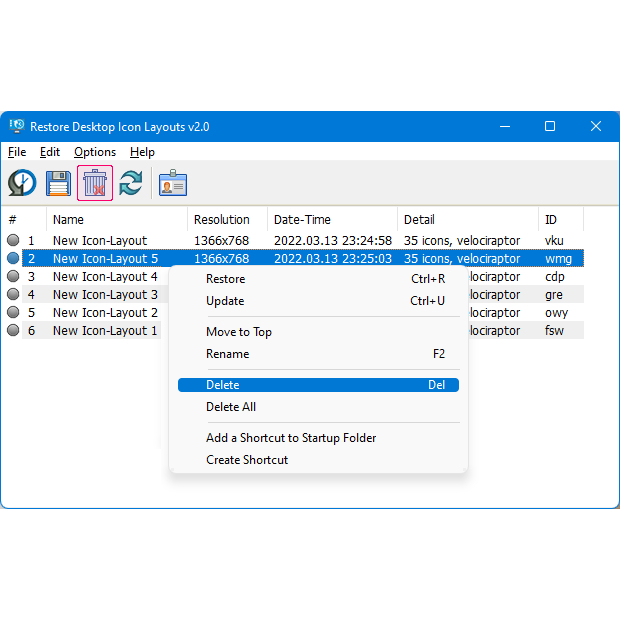
Task: Click the Refresh arrows toolbar icon
Action: point(131,183)
